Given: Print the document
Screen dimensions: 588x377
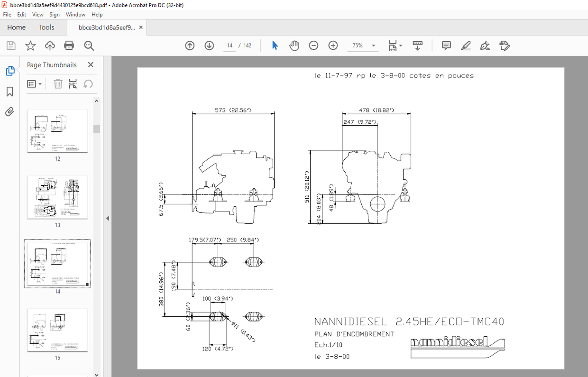Looking at the screenshot, I should click(69, 45).
